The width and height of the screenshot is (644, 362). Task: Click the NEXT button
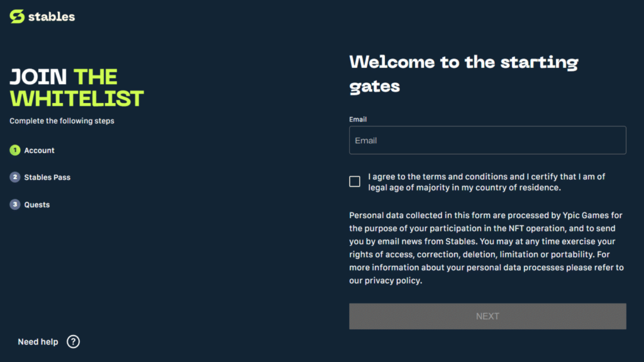[x=487, y=317]
